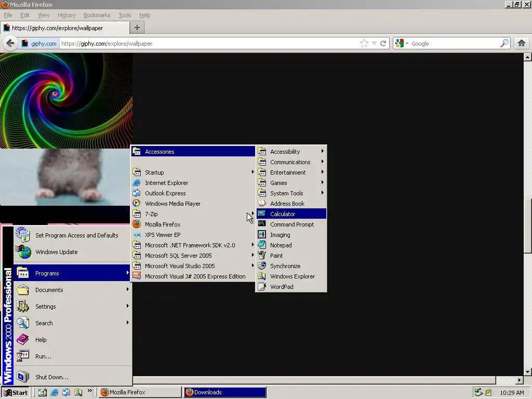Click the Visual J# 2005 Express icon
This screenshot has width=532, height=399.
[137, 276]
